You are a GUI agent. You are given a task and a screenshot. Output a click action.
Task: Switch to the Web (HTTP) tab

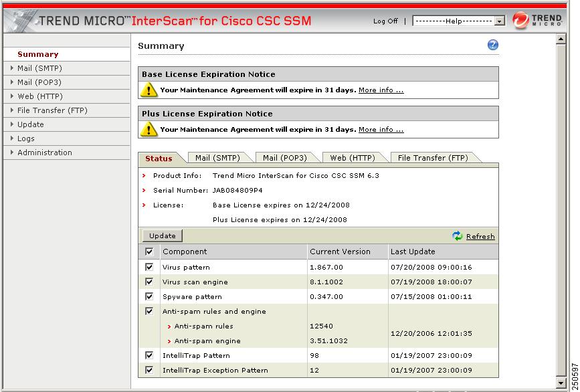(x=353, y=158)
